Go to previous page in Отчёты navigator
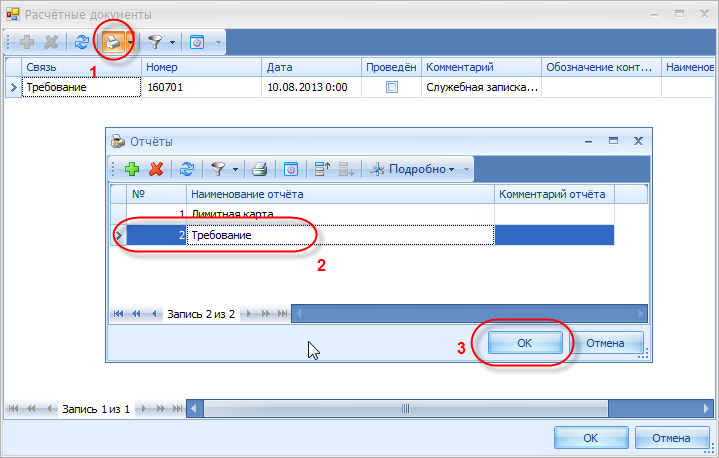This screenshot has width=719, height=458. (x=136, y=314)
